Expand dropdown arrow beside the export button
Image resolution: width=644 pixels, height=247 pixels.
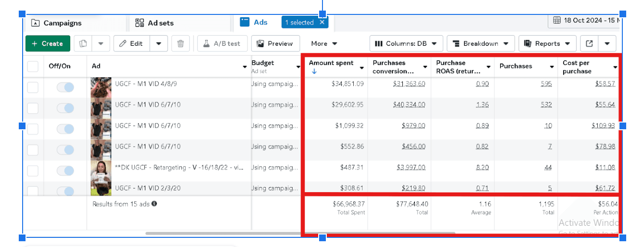(x=607, y=43)
